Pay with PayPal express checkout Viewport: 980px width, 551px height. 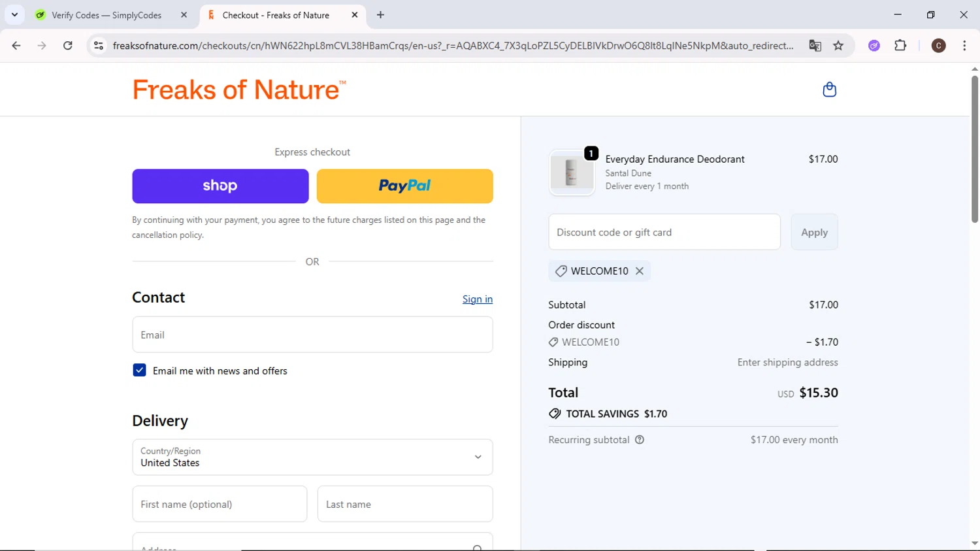click(x=404, y=186)
